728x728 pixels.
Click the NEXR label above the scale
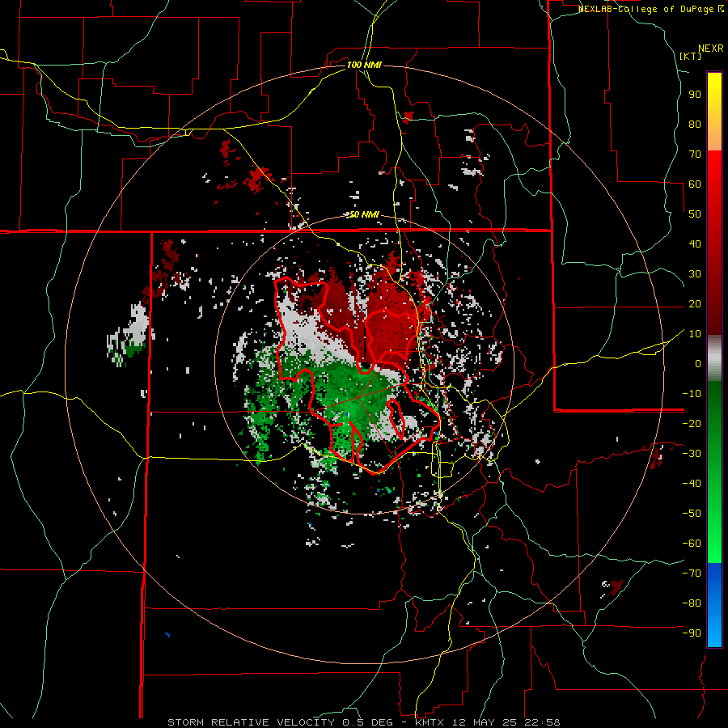tap(711, 49)
